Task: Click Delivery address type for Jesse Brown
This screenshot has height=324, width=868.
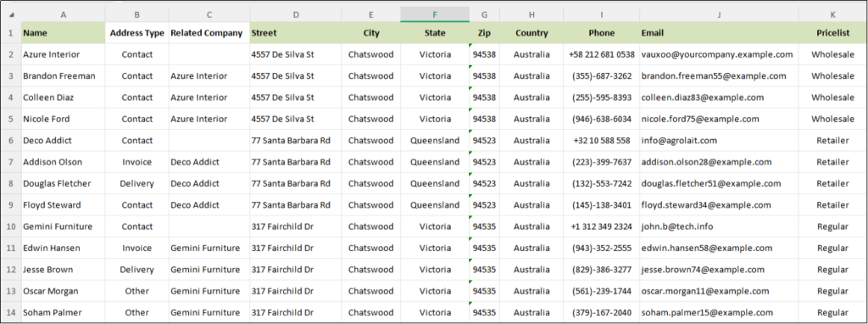Action: [136, 270]
